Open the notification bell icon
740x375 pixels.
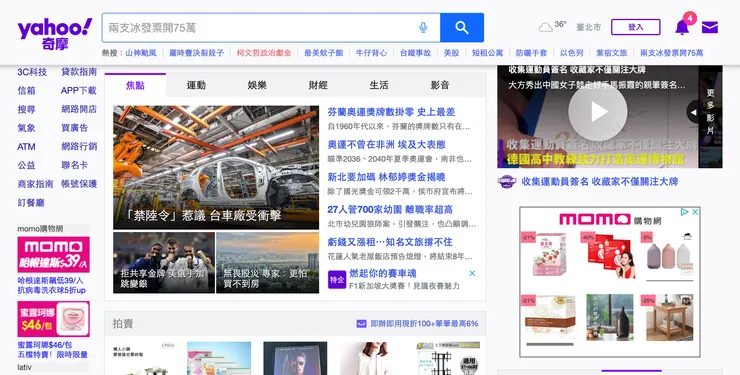click(x=682, y=28)
